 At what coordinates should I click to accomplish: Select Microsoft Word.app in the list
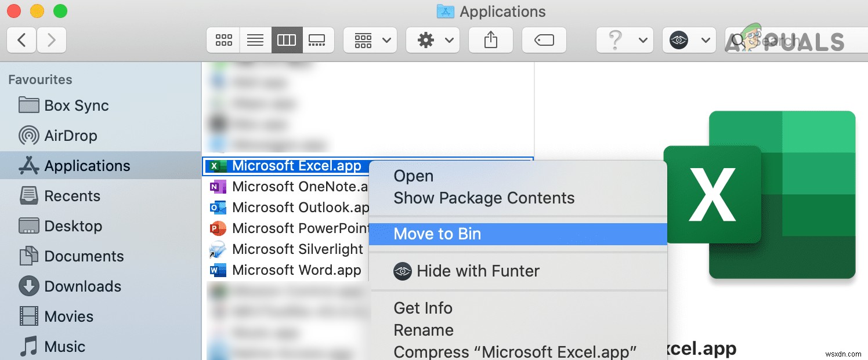pos(296,270)
